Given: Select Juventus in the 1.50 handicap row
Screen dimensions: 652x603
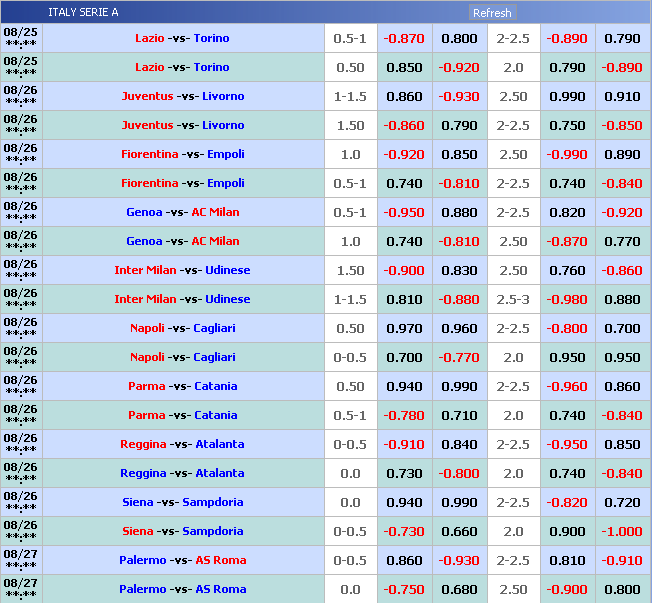Looking at the screenshot, I should pyautogui.click(x=147, y=125).
